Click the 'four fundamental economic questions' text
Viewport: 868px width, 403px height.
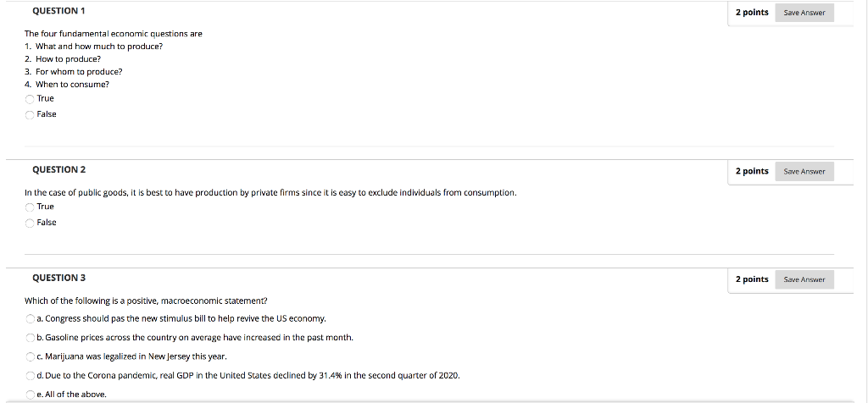point(113,34)
